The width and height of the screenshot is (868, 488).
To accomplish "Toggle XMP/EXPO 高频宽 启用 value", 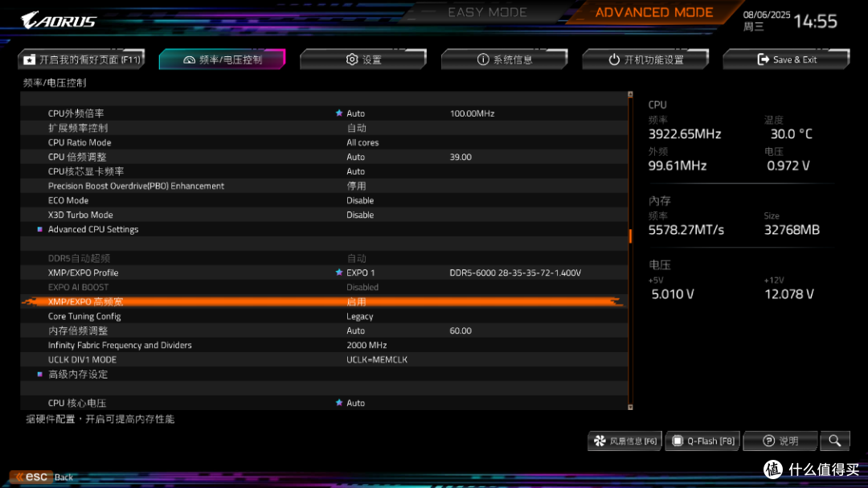I will tap(357, 301).
